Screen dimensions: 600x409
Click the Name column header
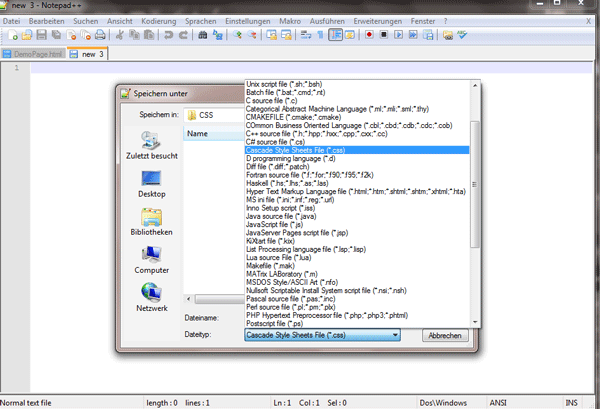coord(214,134)
